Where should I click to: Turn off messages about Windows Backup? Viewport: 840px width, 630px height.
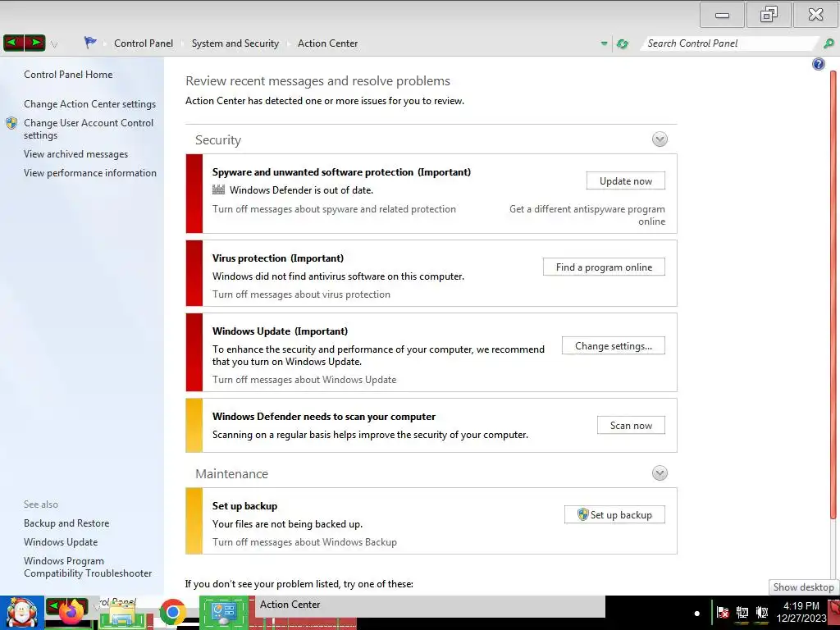pos(304,542)
